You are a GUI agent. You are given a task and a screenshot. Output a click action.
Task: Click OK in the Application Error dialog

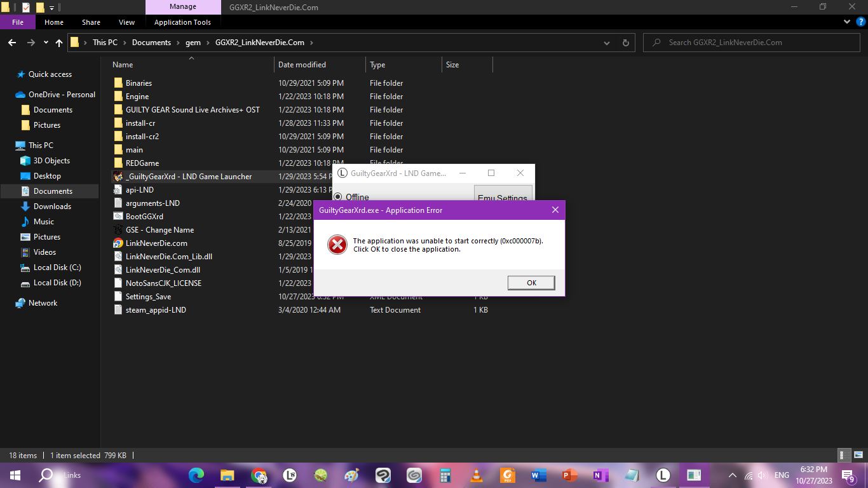tap(531, 283)
